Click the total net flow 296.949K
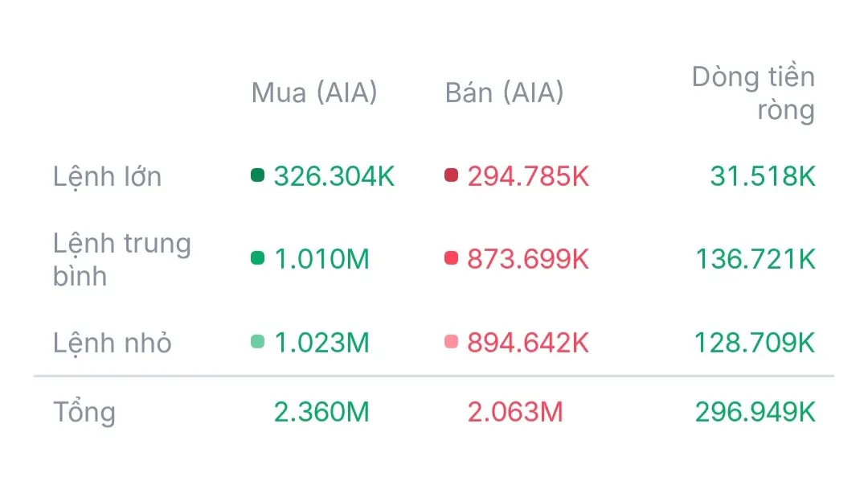This screenshot has height=502, width=868. pyautogui.click(x=755, y=412)
